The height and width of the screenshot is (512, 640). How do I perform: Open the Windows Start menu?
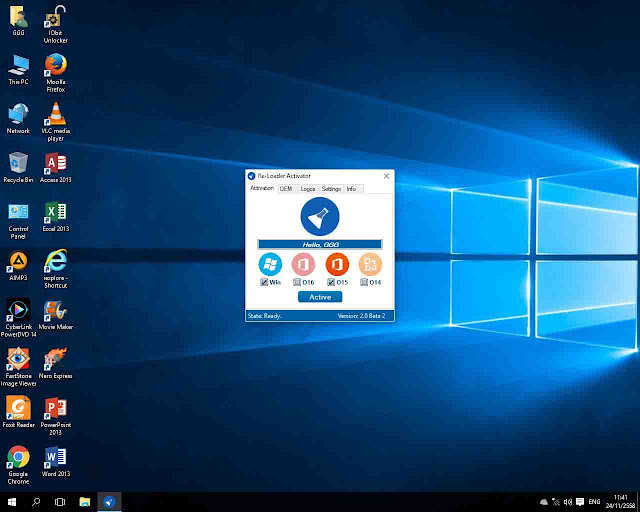12,502
